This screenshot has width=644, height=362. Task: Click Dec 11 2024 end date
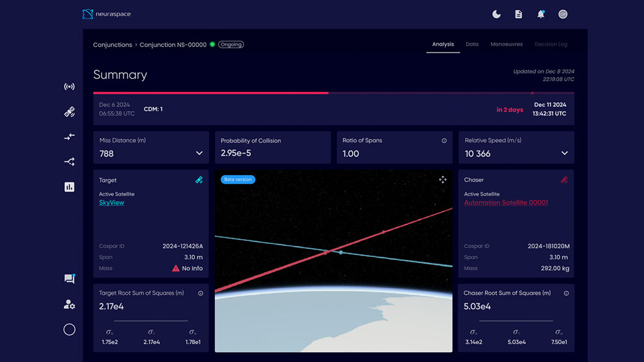tap(550, 105)
